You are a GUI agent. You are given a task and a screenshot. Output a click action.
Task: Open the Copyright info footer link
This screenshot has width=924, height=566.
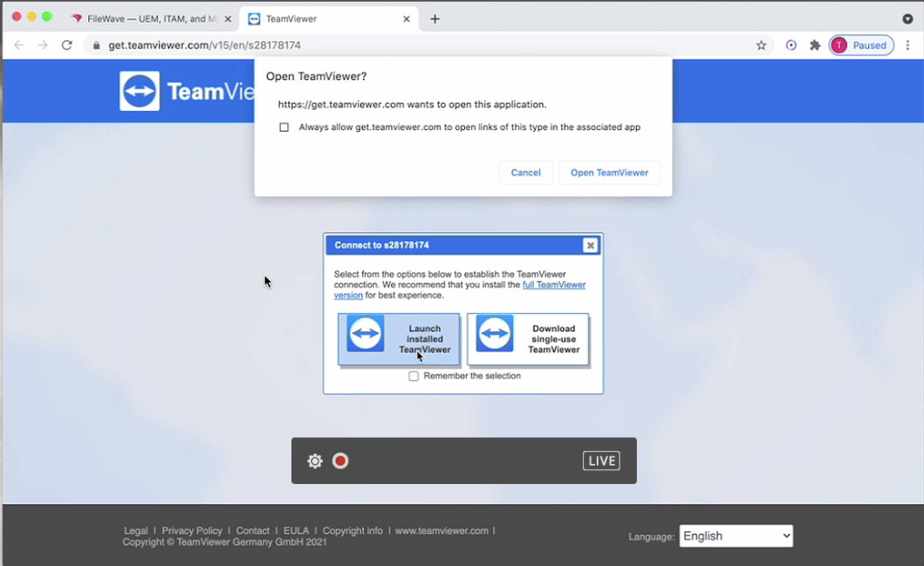pyautogui.click(x=352, y=530)
